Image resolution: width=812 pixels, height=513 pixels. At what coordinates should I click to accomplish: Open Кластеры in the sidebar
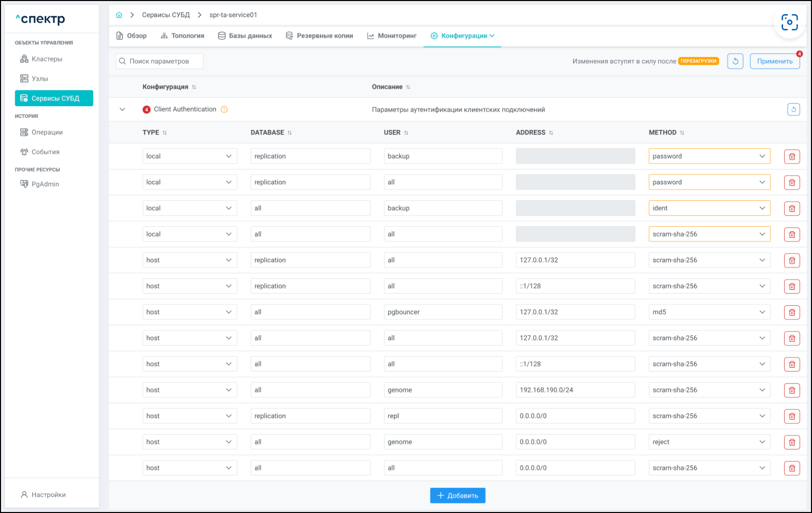[x=47, y=59]
